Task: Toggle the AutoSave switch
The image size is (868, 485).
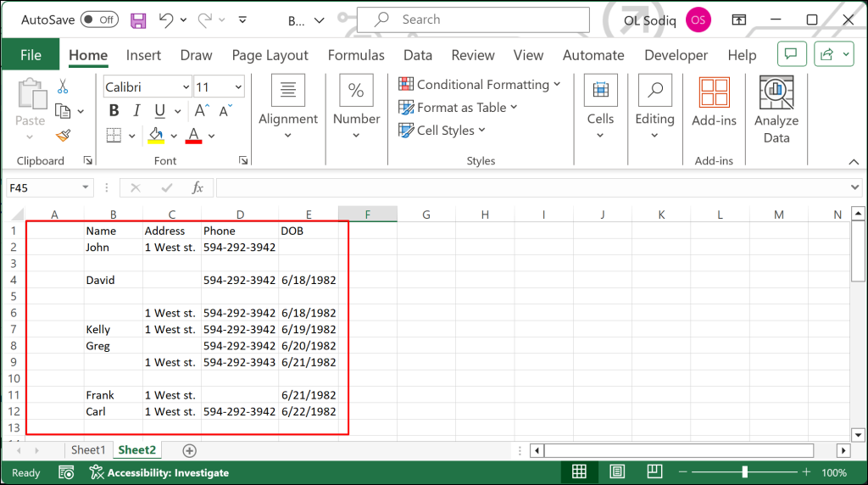Action: click(100, 20)
